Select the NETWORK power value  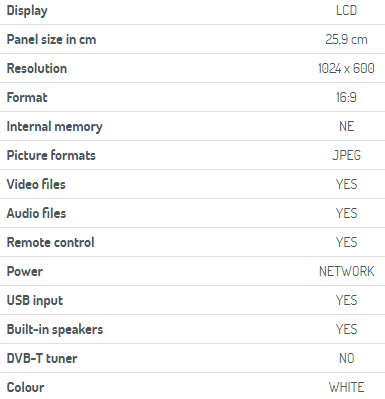coord(347,271)
